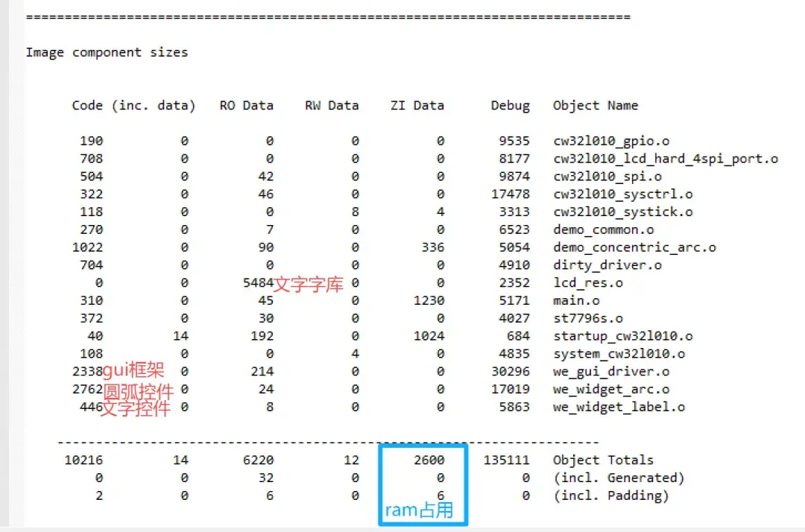805x532 pixels.
Task: Select the dirty_driver.o object name
Action: click(x=607, y=265)
